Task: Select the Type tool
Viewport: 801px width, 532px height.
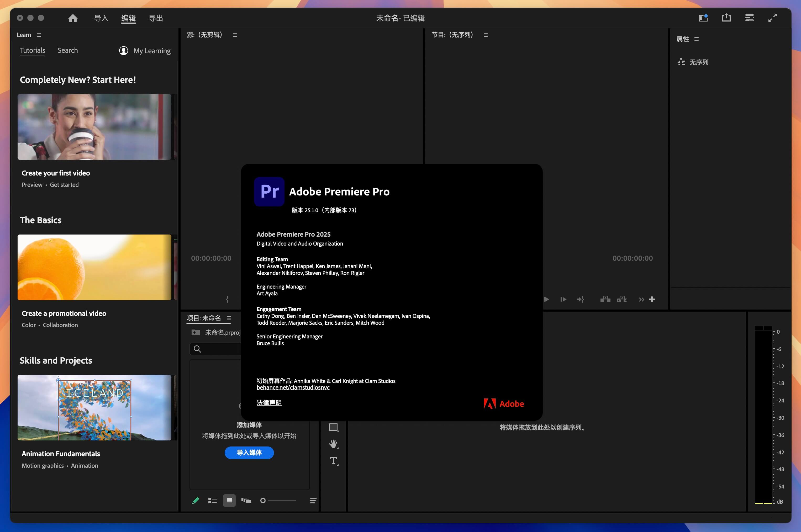Action: [x=333, y=461]
